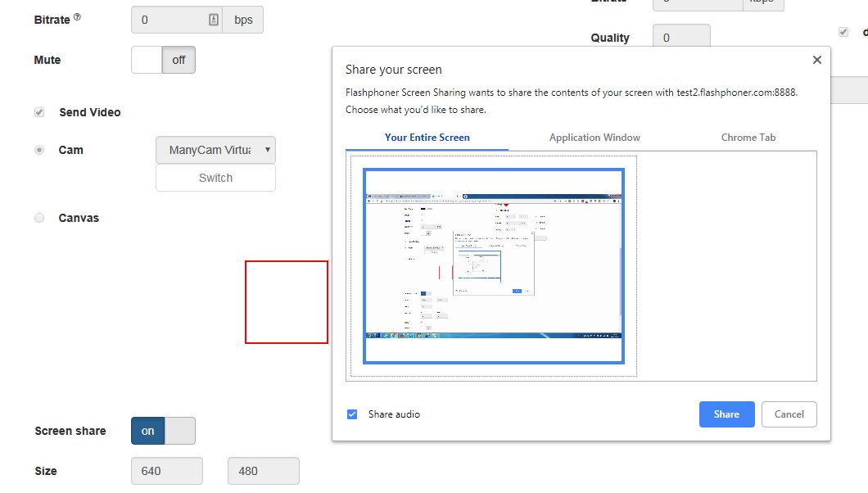The image size is (868, 493).
Task: Click the Size width field showing 640
Action: [x=166, y=471]
